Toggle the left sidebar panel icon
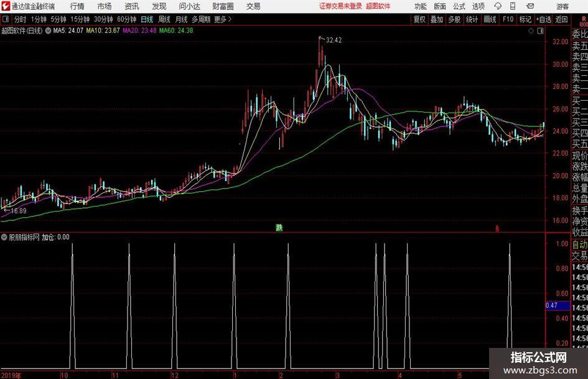588x379 pixels. [x=5, y=19]
